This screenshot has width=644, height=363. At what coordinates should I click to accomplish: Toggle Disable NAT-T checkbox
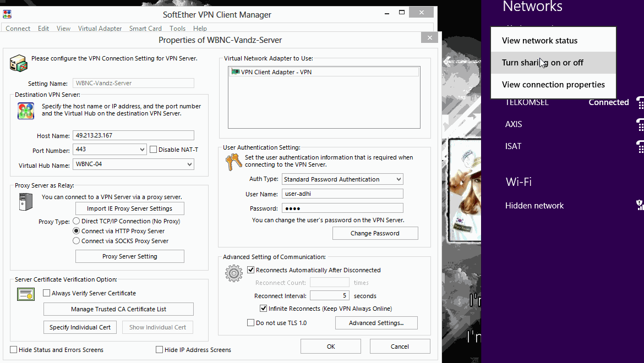coord(153,150)
